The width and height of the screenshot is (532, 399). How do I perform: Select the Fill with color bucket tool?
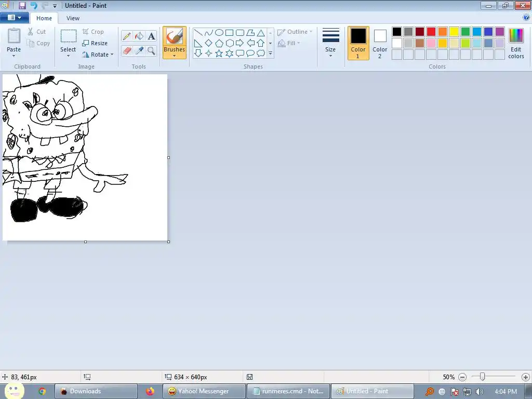139,36
